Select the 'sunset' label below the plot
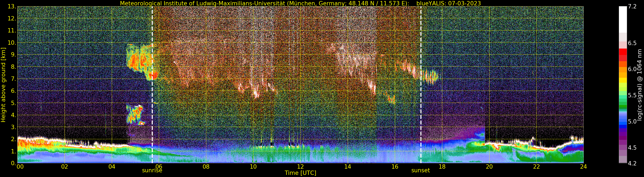The height and width of the screenshot is (177, 644). (x=421, y=171)
